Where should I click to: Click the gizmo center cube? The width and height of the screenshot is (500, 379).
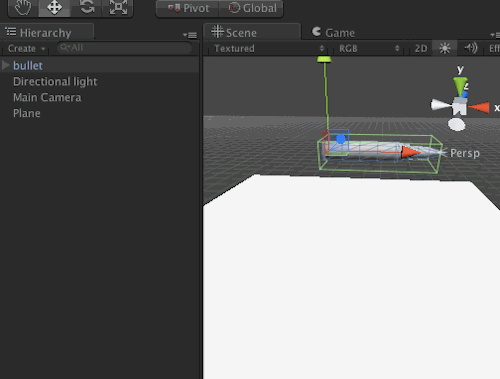tap(459, 106)
